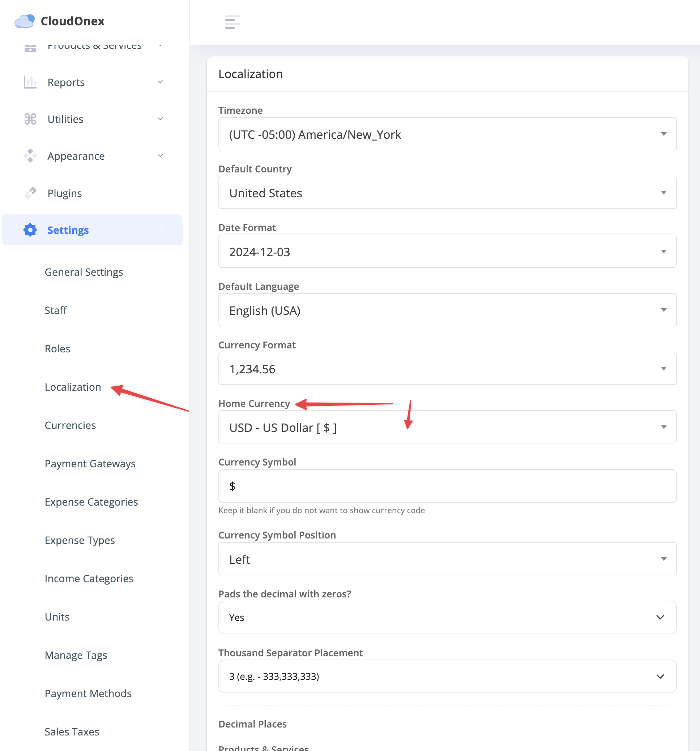The height and width of the screenshot is (751, 700).
Task: Click the Currency Symbol input field
Action: 447,486
